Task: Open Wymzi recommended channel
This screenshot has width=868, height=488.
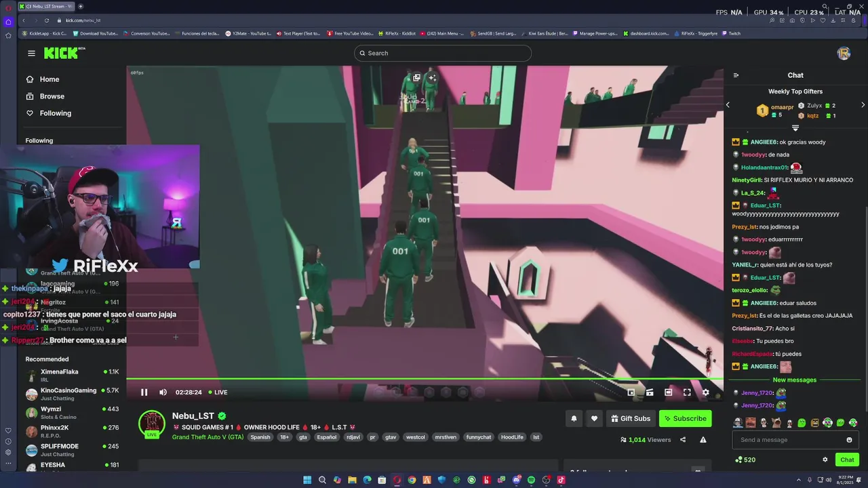Action: pyautogui.click(x=72, y=413)
